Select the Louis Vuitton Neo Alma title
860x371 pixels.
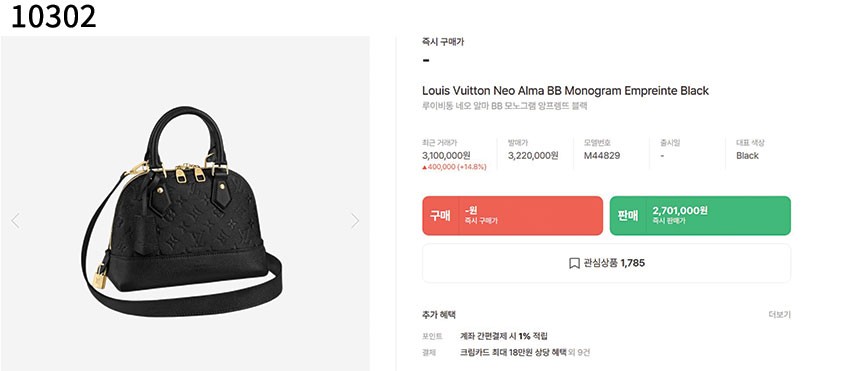coord(565,91)
